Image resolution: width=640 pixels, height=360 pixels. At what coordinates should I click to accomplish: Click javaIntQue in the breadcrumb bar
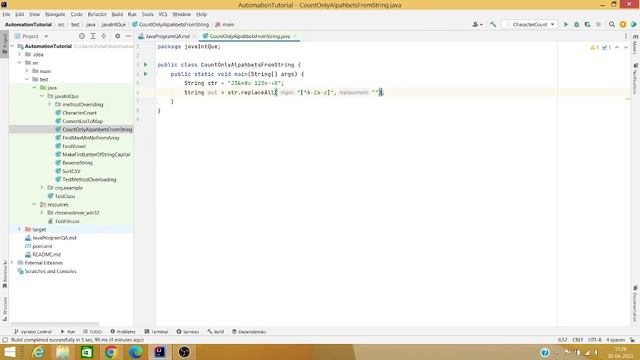click(113, 24)
